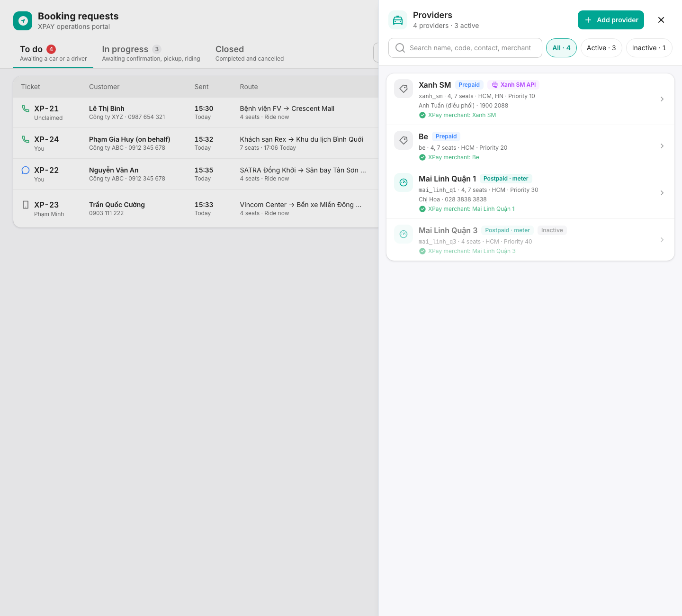The width and height of the screenshot is (682, 616).
Task: Click customer name Trần Quốc Cường
Action: 117,205
